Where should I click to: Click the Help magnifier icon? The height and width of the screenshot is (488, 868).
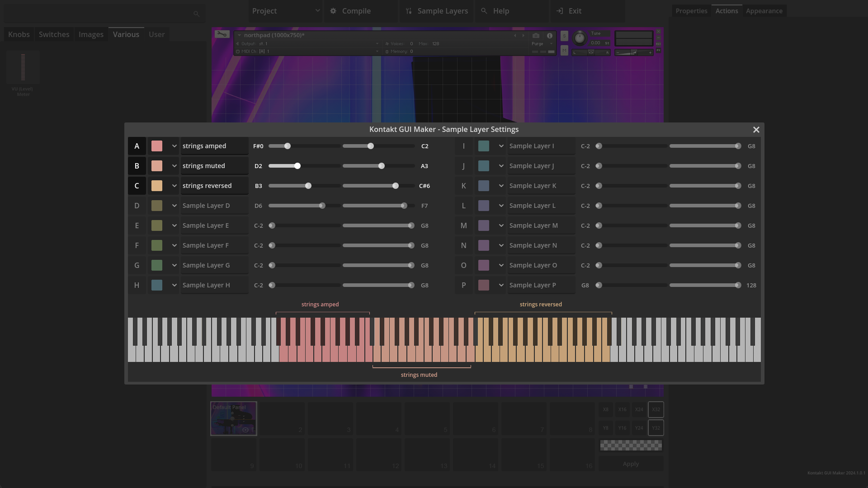(484, 11)
